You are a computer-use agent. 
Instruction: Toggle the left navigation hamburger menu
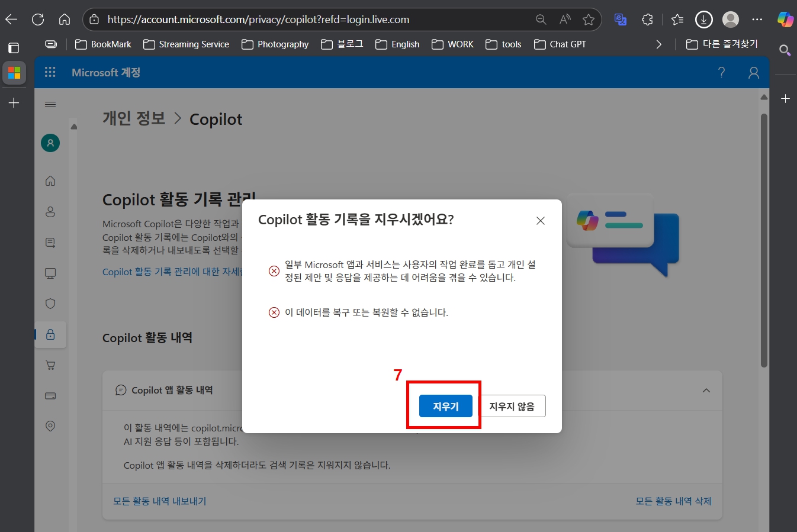pos(50,104)
